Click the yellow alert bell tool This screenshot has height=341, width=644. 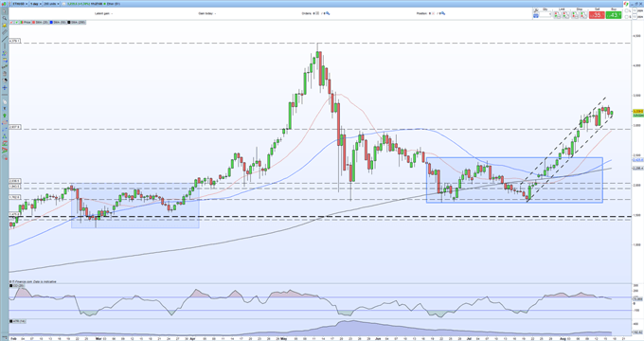(x=5, y=26)
